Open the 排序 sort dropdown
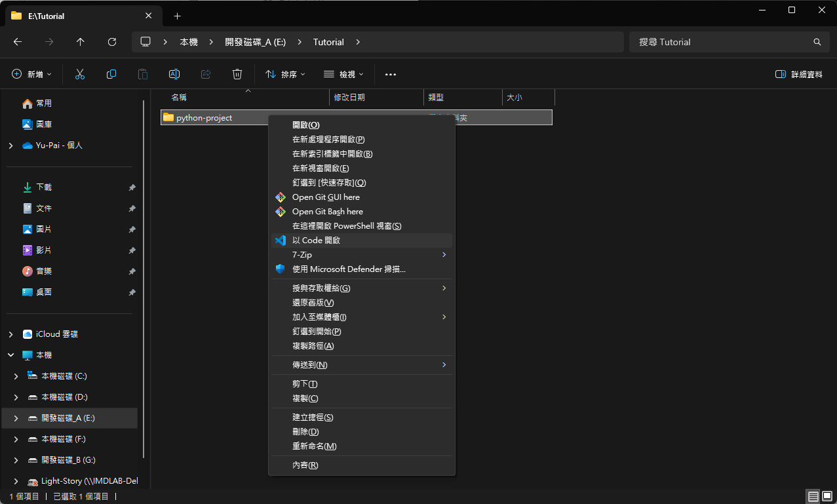The image size is (837, 504). click(284, 74)
